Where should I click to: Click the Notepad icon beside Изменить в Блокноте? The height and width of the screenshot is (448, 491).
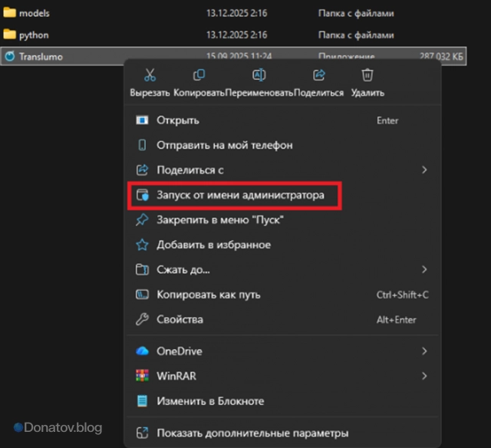(x=142, y=401)
